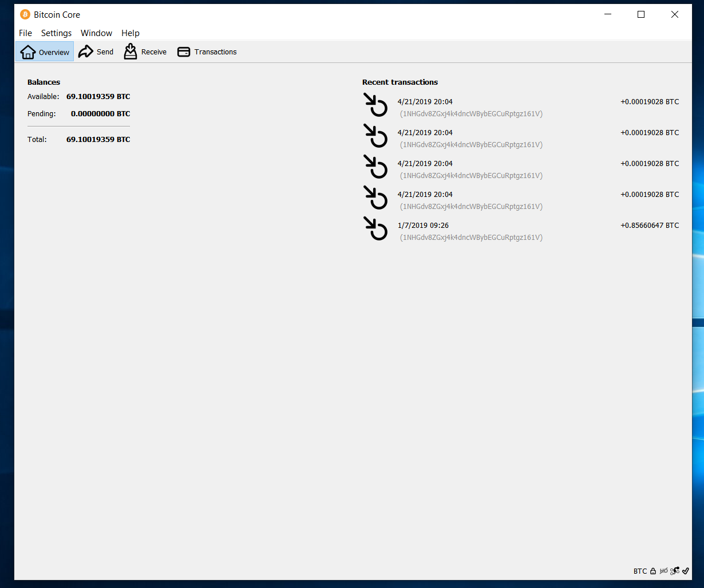This screenshot has width=704, height=588.
Task: Open the Help menu
Action: [130, 33]
